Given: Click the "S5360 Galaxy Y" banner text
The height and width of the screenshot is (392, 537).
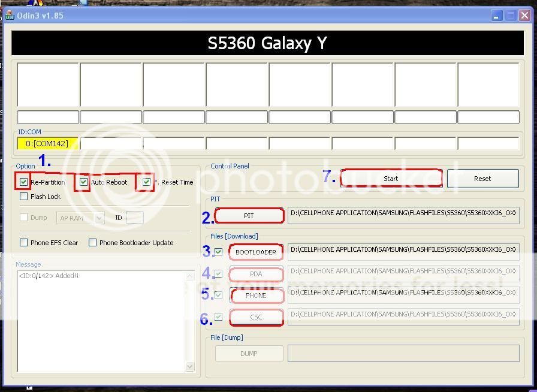Looking at the screenshot, I should 267,43.
